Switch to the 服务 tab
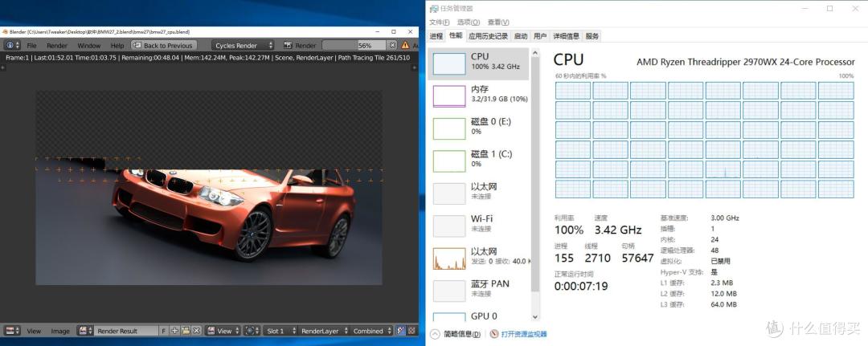868x346 pixels. [x=592, y=36]
